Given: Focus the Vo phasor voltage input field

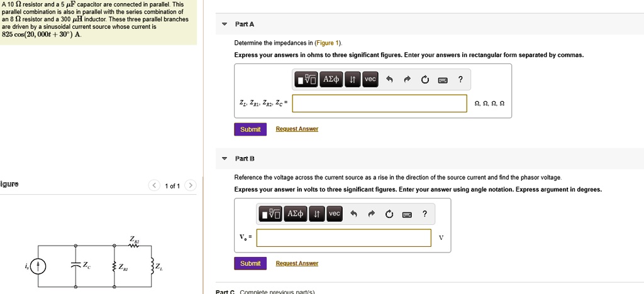Looking at the screenshot, I should tap(344, 238).
